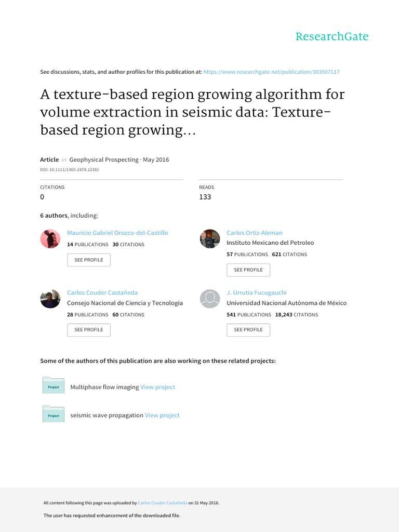This screenshot has height=532, width=399.
Task: Open Carlos Ortiz-Aleman author link
Action: pyautogui.click(x=255, y=233)
